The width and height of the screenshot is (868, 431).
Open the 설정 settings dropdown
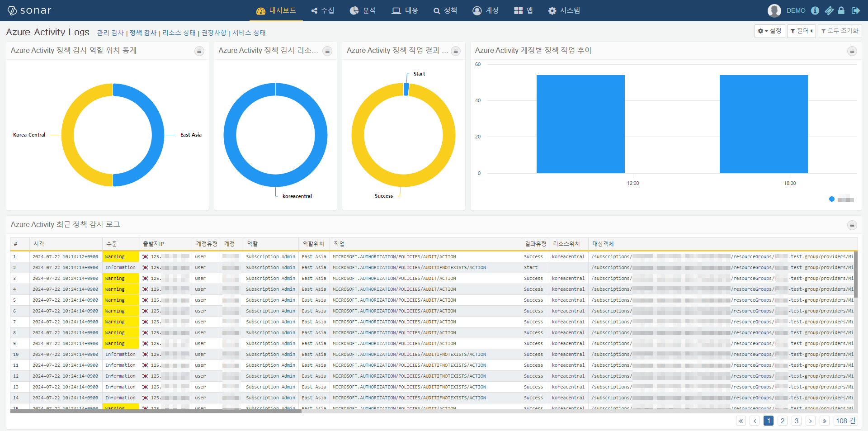tap(769, 31)
